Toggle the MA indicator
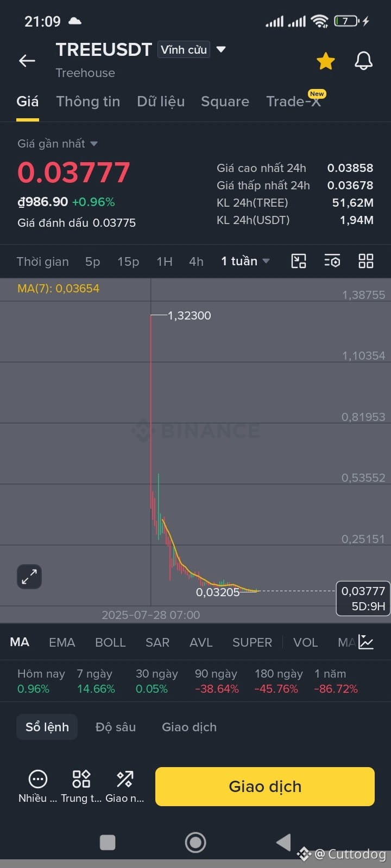 [x=20, y=642]
